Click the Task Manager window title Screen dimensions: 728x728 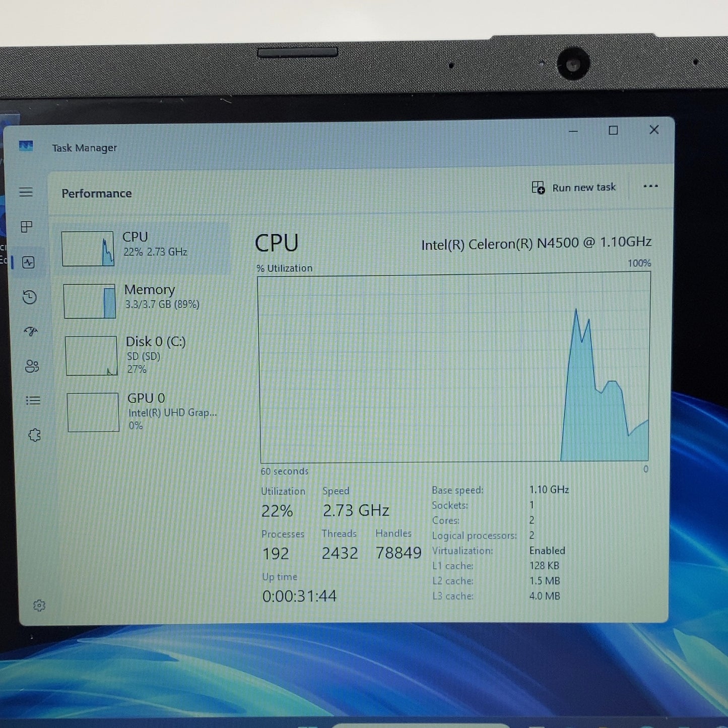point(84,148)
